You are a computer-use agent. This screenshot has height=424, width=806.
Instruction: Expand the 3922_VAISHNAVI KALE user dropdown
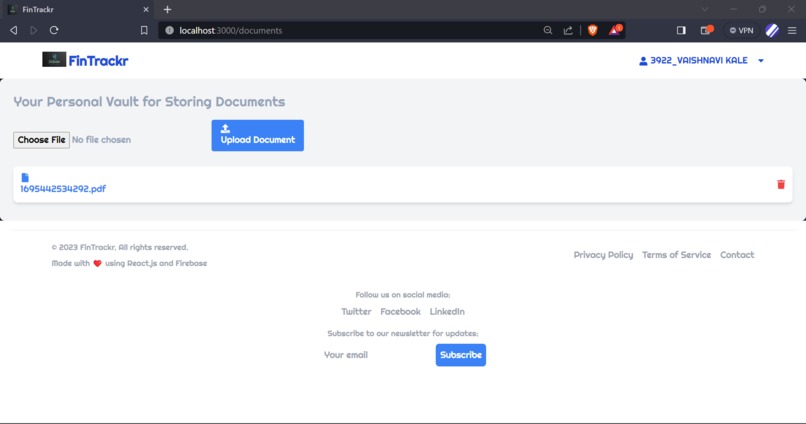coord(761,61)
